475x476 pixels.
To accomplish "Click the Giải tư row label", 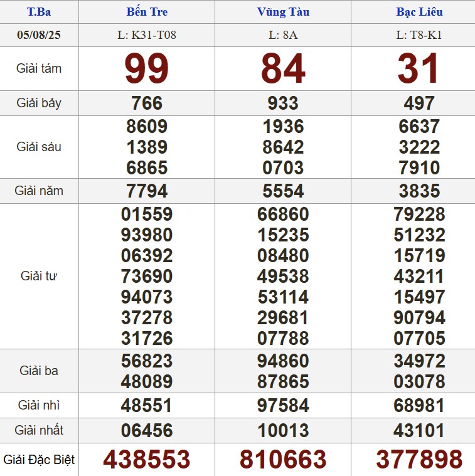I will [x=39, y=276].
